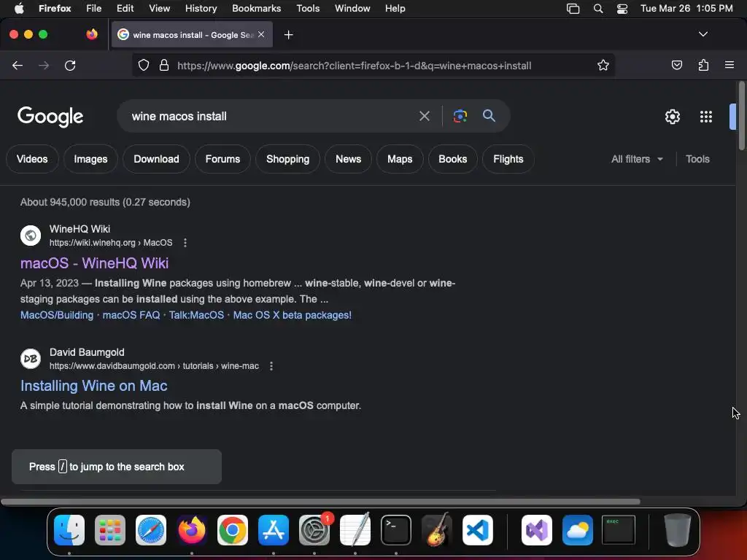Open Control Center in menu bar
747x560 pixels.
coord(622,9)
